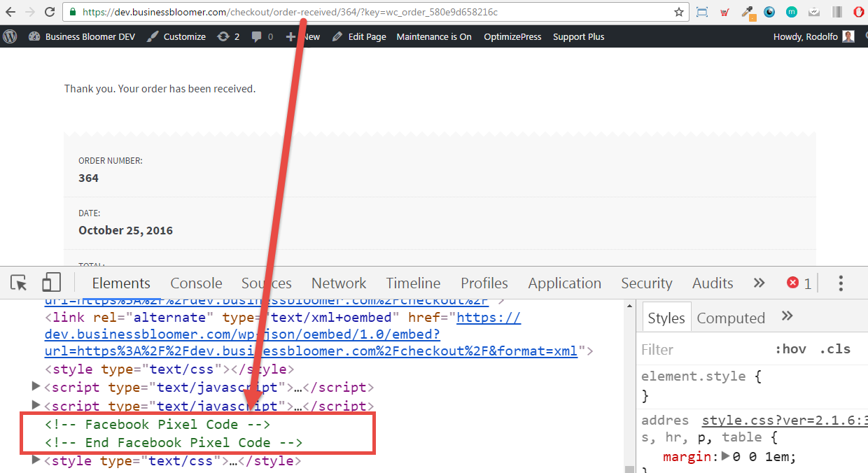The width and height of the screenshot is (868, 473).
Task: Open Support Plus admin menu
Action: [x=578, y=36]
